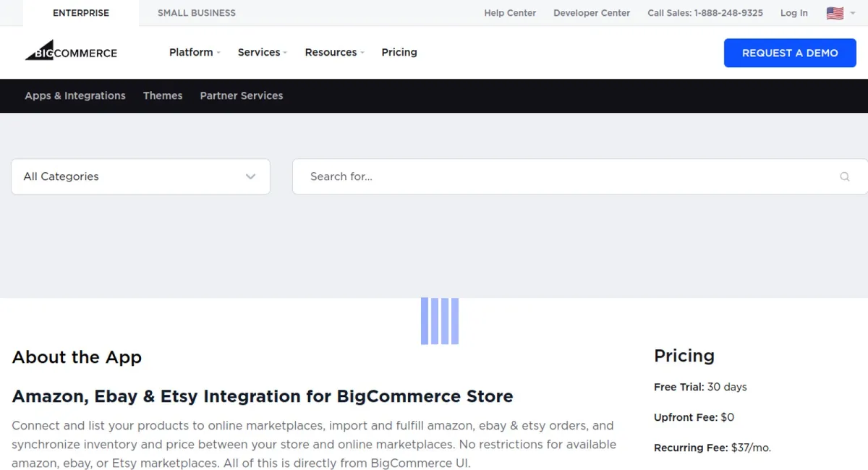Open the Resources menu
This screenshot has height=470, width=868.
point(334,52)
